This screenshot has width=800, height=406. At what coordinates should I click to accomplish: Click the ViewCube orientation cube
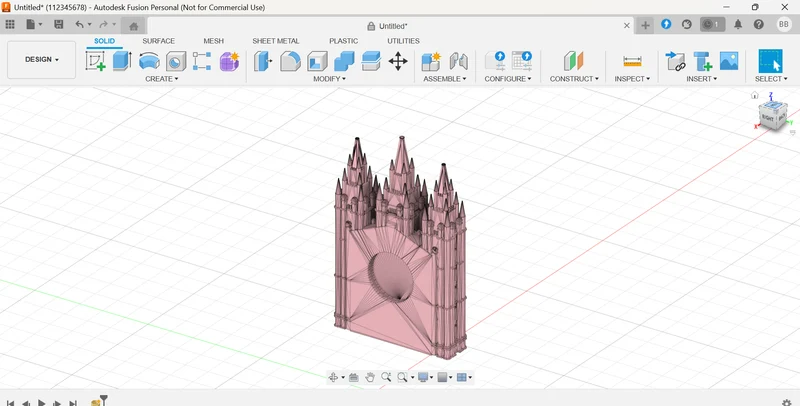[x=773, y=116]
